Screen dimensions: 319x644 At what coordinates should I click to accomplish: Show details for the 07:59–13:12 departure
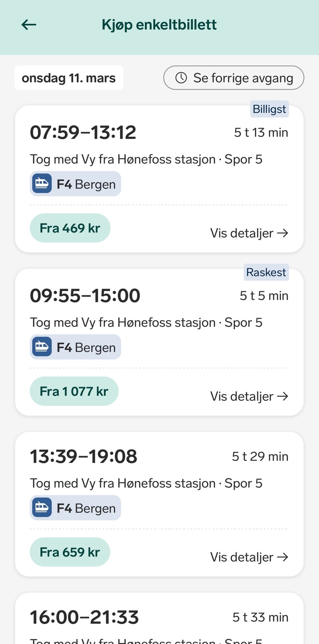pyautogui.click(x=249, y=233)
